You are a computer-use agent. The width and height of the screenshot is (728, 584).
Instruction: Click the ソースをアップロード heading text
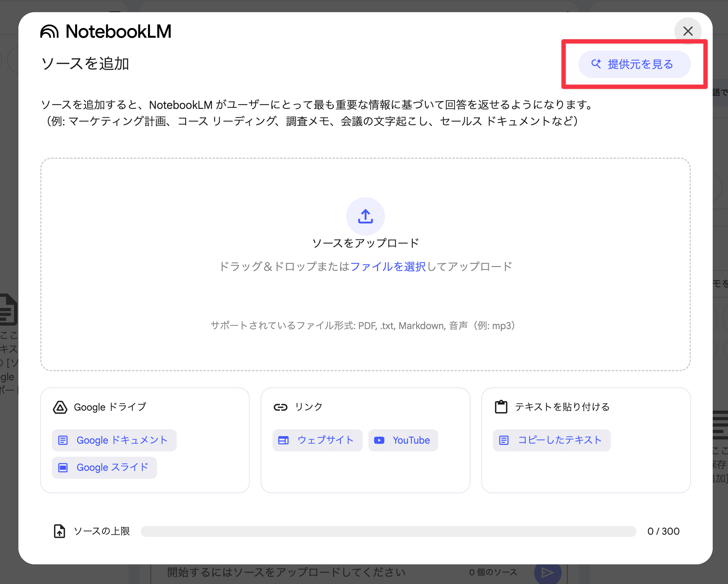365,243
